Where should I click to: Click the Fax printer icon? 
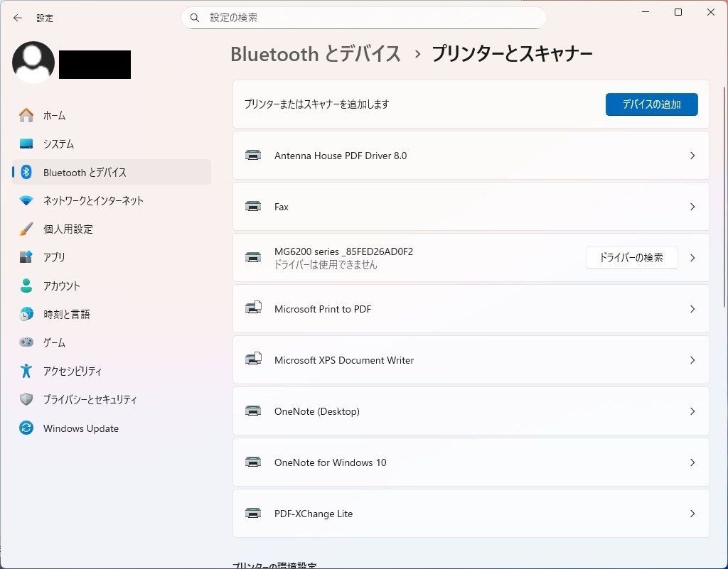point(253,207)
